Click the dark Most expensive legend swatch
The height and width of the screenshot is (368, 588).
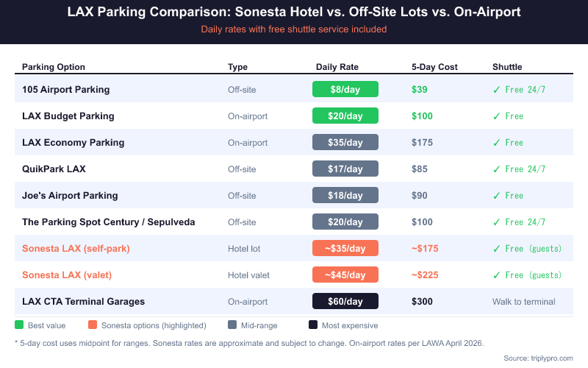coord(313,325)
